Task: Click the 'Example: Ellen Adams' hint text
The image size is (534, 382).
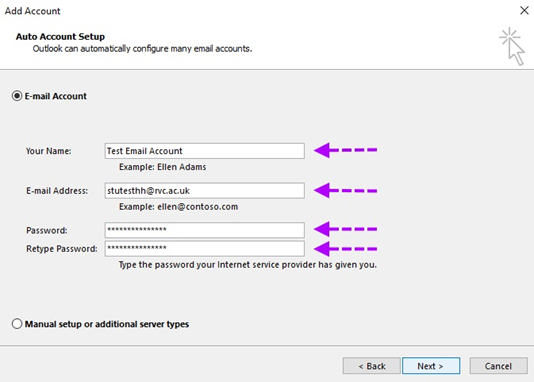Action: [x=162, y=167]
